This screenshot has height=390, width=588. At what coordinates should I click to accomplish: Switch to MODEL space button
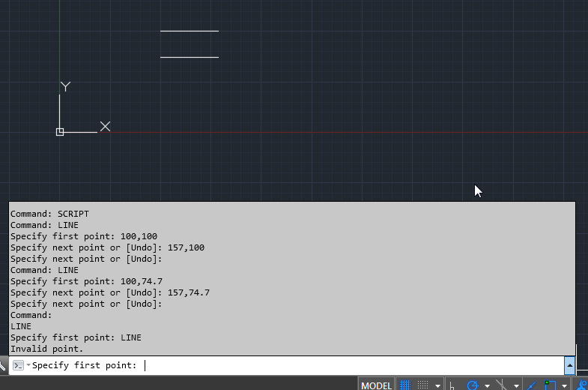point(376,385)
